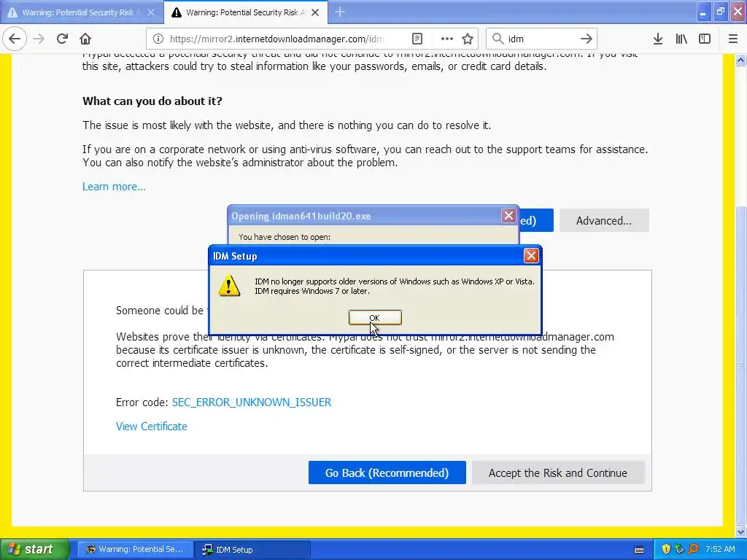This screenshot has height=560, width=747.
Task: Click Go Back (Recommended) button
Action: pyautogui.click(x=387, y=472)
